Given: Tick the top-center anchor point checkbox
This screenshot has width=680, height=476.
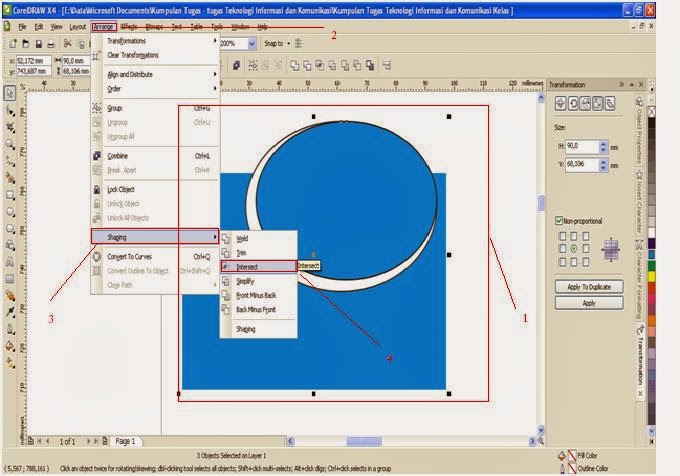Looking at the screenshot, I should pos(574,236).
